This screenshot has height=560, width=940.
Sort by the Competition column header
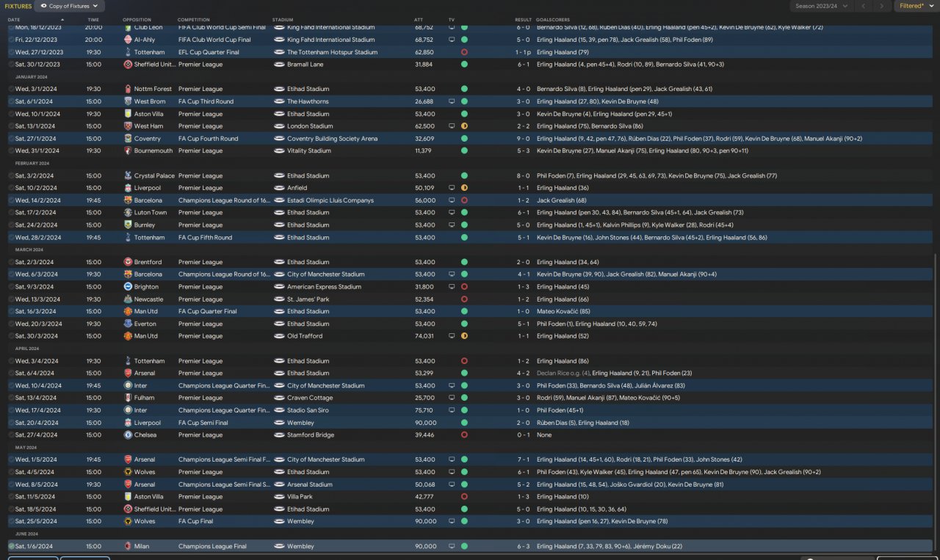pos(193,19)
